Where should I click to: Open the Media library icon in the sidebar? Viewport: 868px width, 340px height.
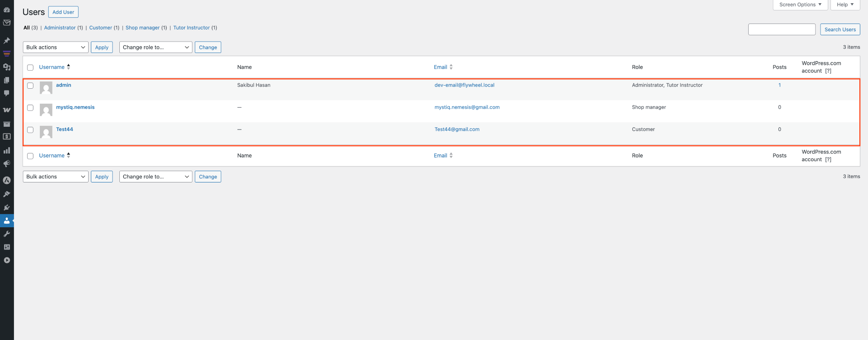click(x=7, y=67)
